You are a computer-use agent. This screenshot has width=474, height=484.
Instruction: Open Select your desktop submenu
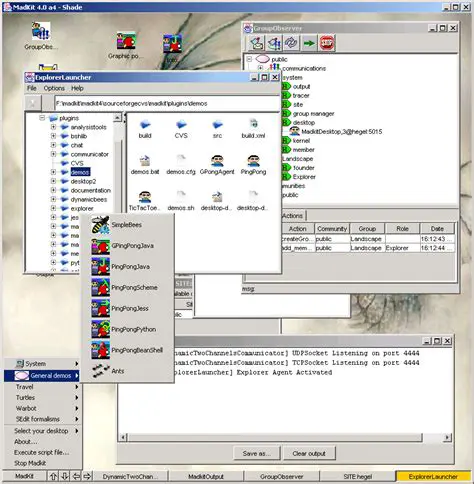[x=42, y=431]
